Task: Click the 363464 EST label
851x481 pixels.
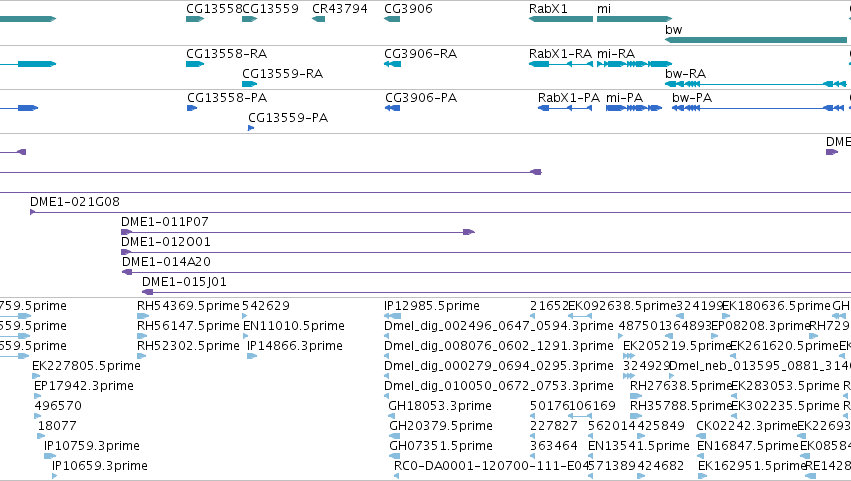Action: point(554,447)
